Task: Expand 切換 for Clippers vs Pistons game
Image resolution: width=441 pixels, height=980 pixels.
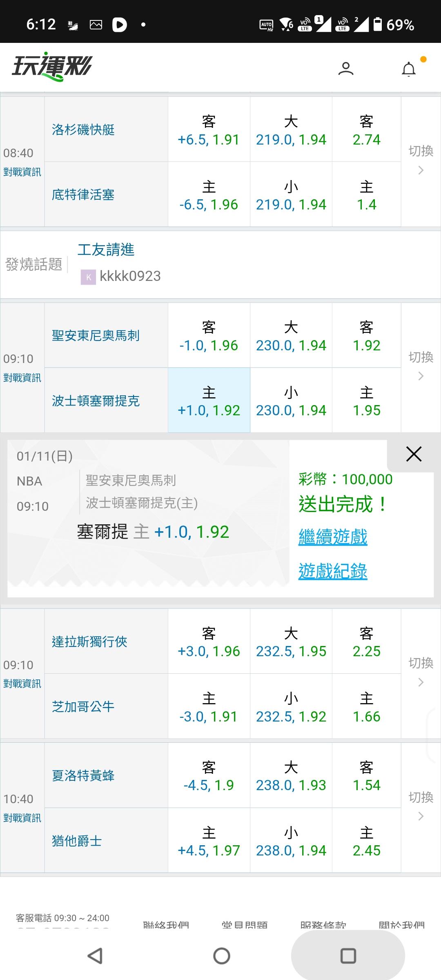Action: pyautogui.click(x=421, y=160)
